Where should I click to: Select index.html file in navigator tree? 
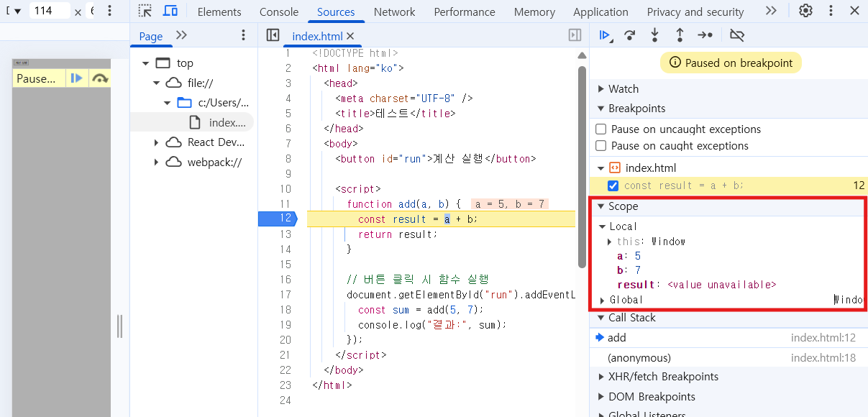tap(192, 123)
